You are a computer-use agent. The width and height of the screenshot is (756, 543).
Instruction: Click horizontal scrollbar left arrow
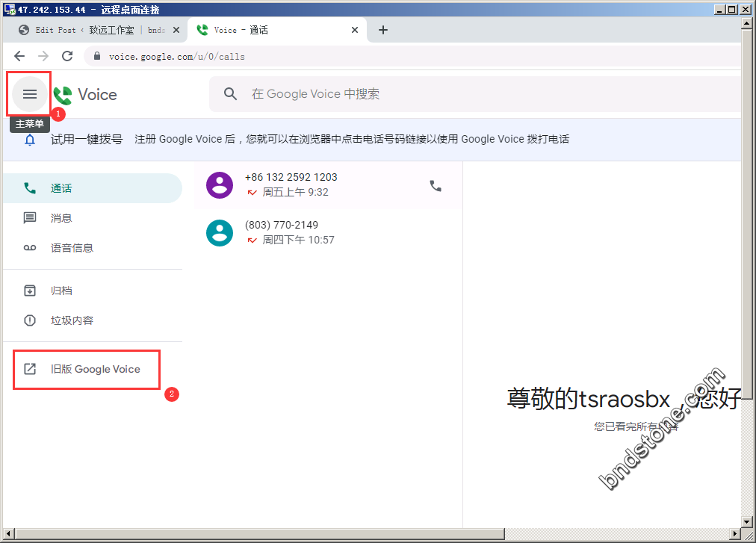(x=9, y=534)
